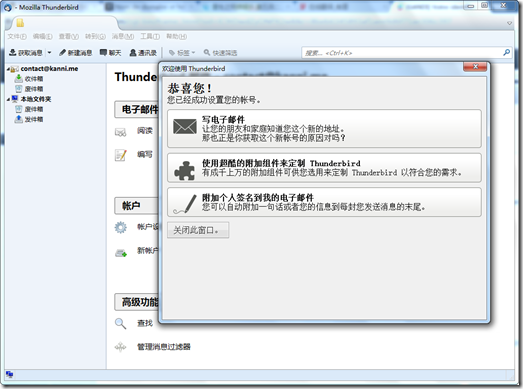
Task: Open the Inbox (收件箱) under contact@kanni.me
Action: [x=34, y=79]
